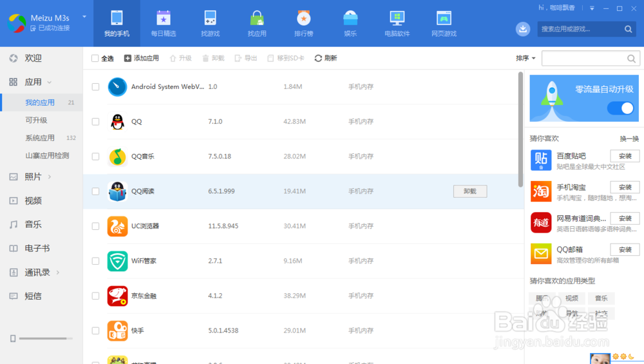Image resolution: width=644 pixels, height=364 pixels.
Task: Focus the 搜索应用或游戏 search field
Action: click(580, 29)
